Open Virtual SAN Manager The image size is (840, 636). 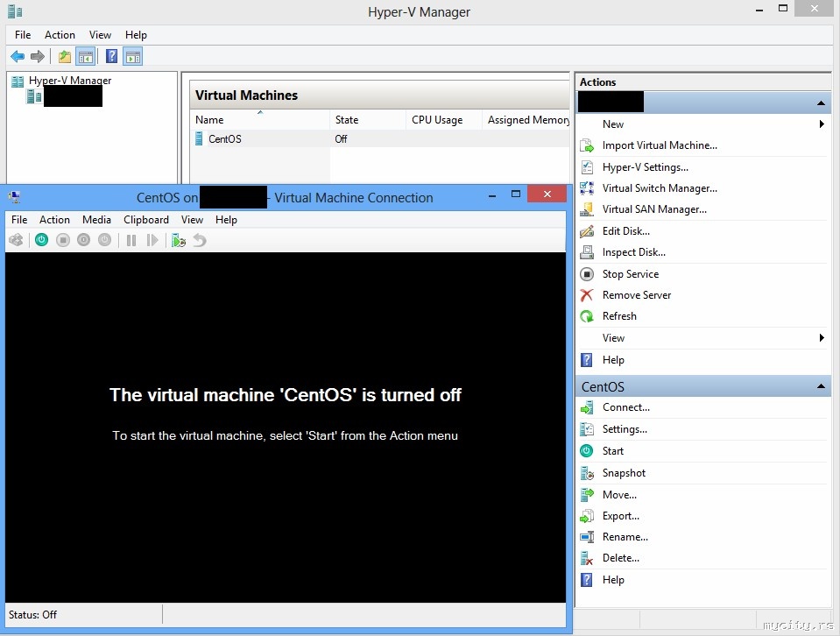[x=654, y=209]
